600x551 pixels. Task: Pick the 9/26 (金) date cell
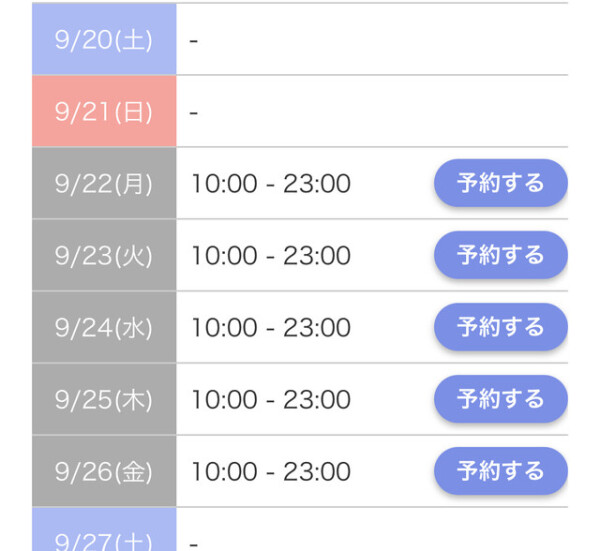point(104,471)
